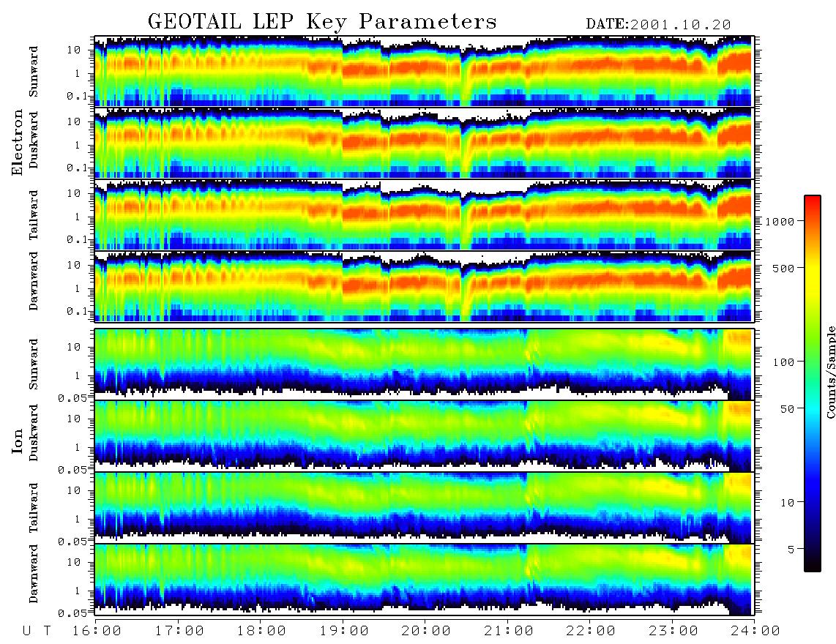The width and height of the screenshot is (836, 644).
Task: Click the DATE:2001.10.20 label
Action: tap(658, 25)
